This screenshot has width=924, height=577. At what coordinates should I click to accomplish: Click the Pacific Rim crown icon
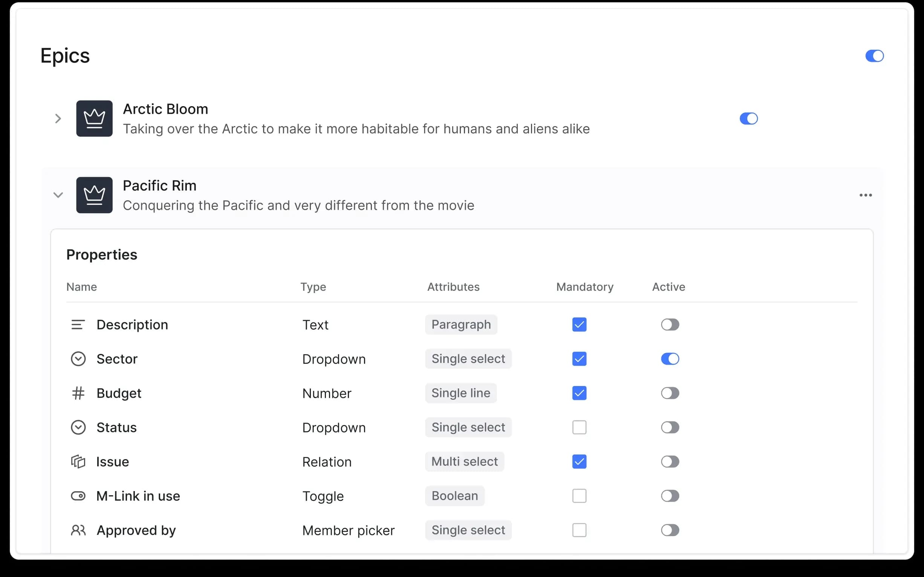tap(94, 195)
